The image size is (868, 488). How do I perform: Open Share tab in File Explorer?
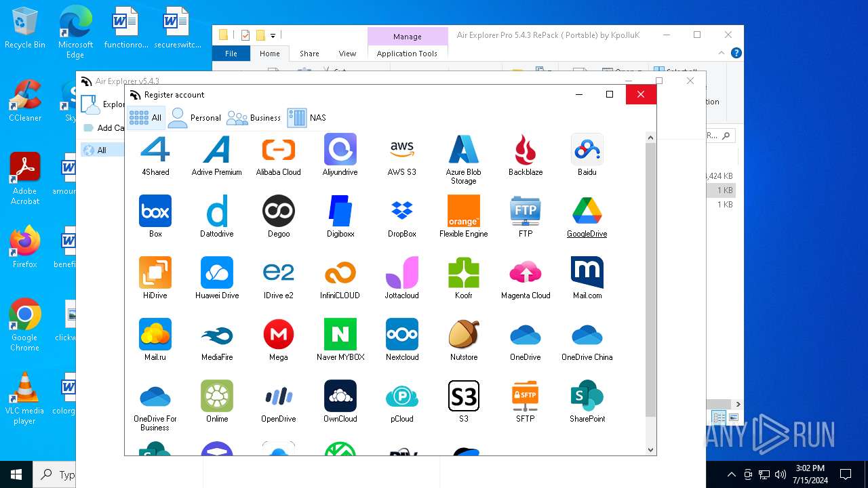[309, 54]
